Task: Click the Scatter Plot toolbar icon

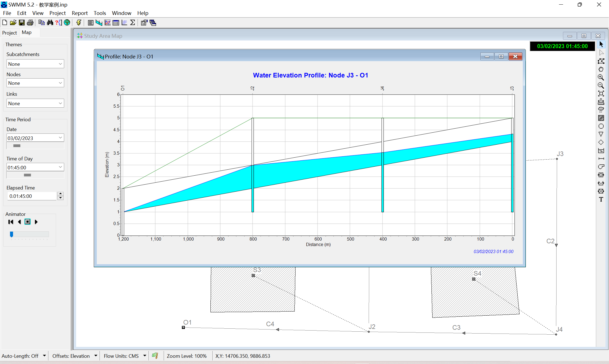Action: tap(124, 23)
